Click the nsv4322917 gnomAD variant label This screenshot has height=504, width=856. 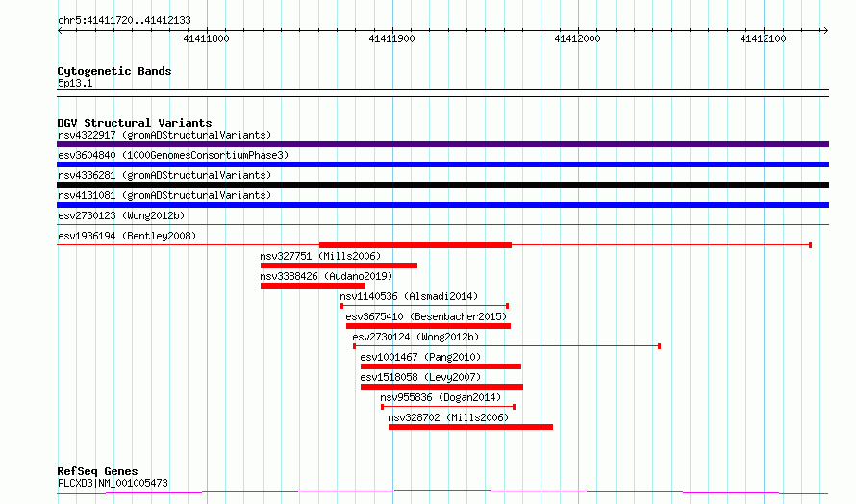click(164, 135)
